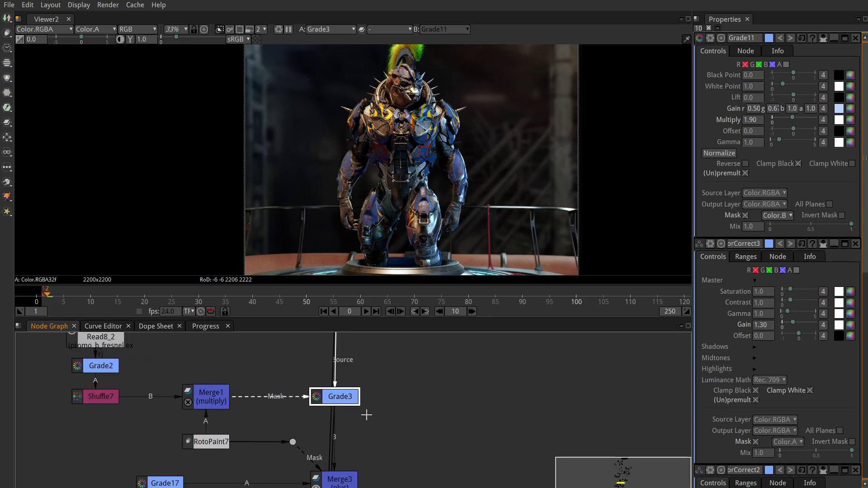
Task: Play backward on the timeline
Action: pyautogui.click(x=334, y=311)
